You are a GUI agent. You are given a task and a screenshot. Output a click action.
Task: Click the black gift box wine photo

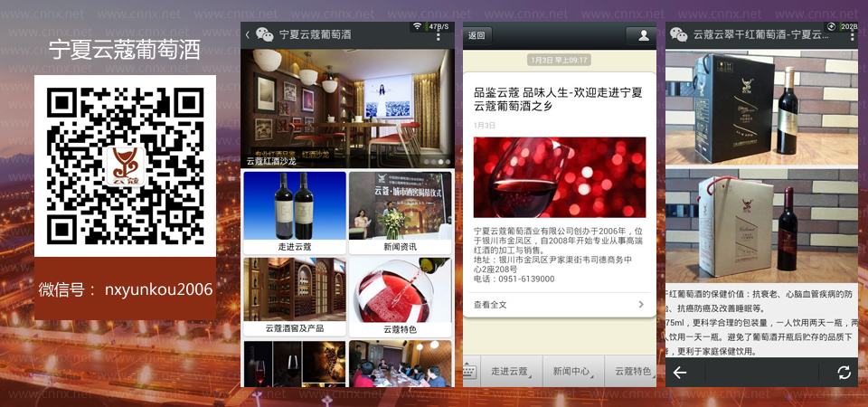761,108
